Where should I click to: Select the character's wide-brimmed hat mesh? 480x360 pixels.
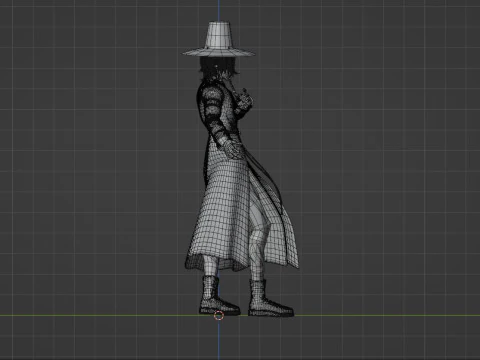219,39
